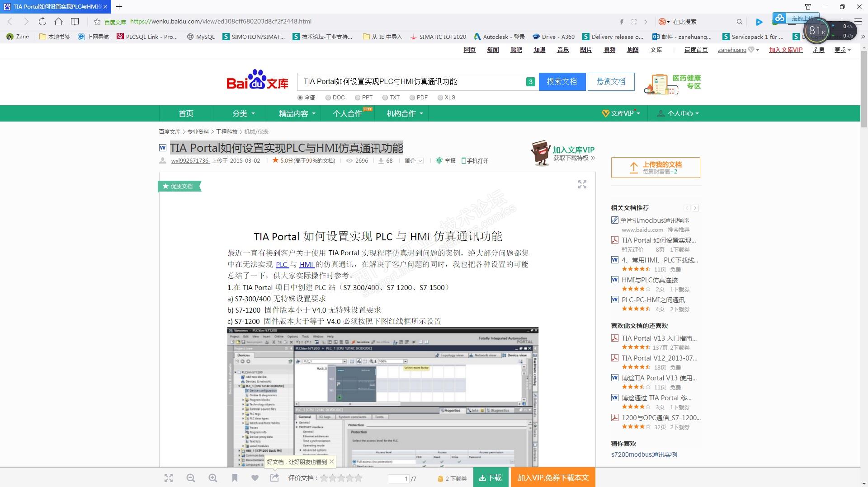This screenshot has height=487, width=868.
Task: Expand document to fullscreen with the corner icon
Action: coord(582,184)
